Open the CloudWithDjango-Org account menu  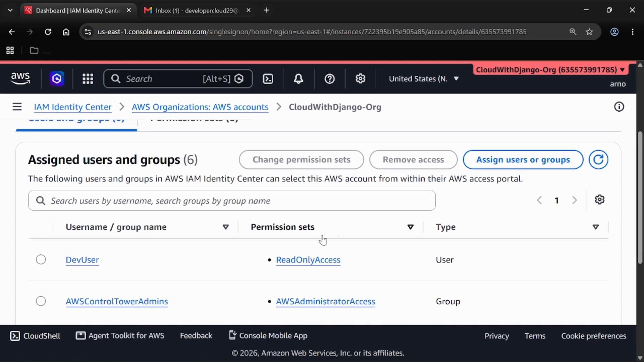(550, 70)
